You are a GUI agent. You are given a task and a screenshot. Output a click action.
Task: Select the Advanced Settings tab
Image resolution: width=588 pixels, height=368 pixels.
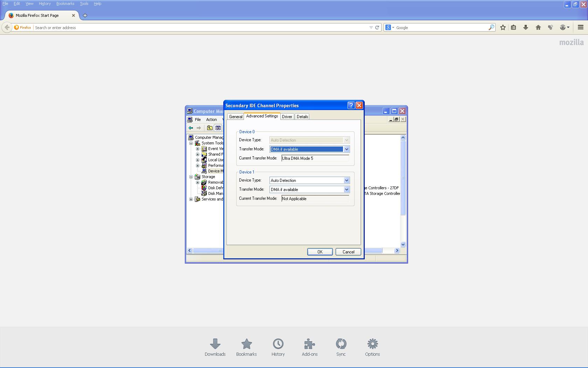pyautogui.click(x=262, y=116)
